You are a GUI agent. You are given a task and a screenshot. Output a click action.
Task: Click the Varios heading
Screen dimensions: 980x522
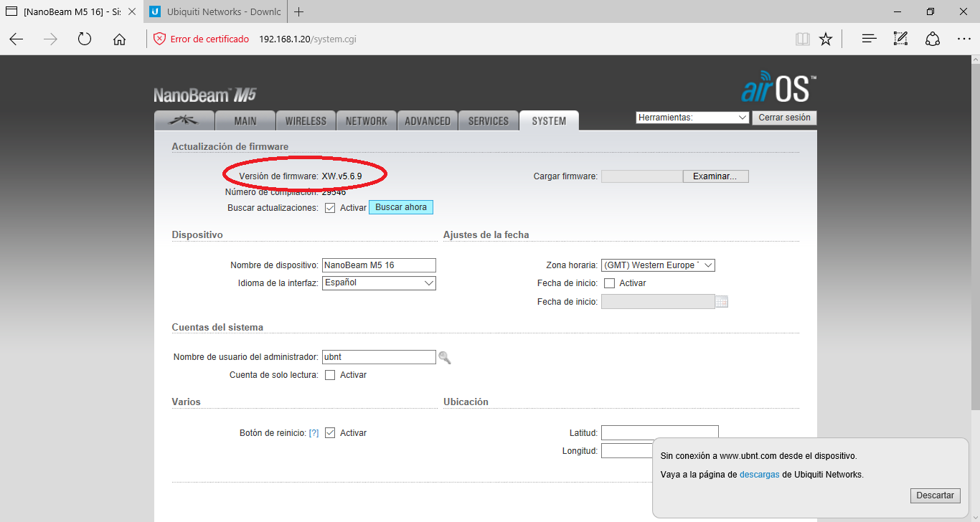(x=187, y=402)
